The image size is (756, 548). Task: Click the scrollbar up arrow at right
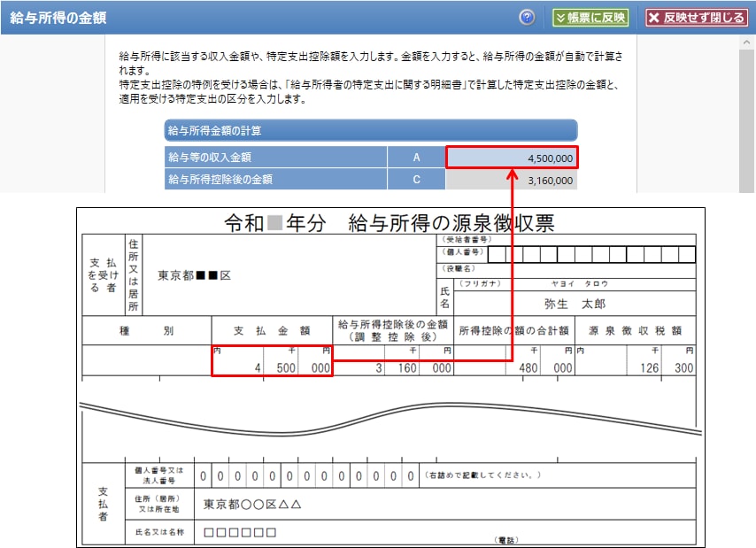[748, 42]
